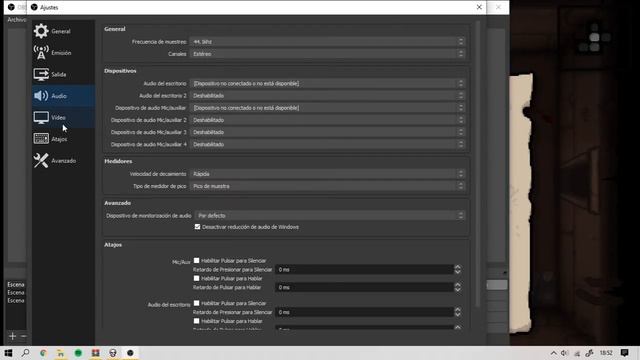Open Canales dropdown showing Estéreo

327,54
